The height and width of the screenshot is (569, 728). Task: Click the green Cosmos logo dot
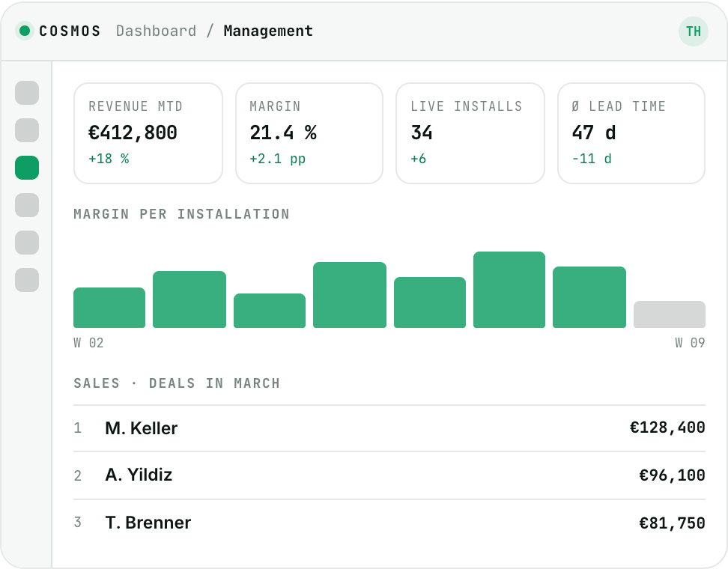[25, 31]
